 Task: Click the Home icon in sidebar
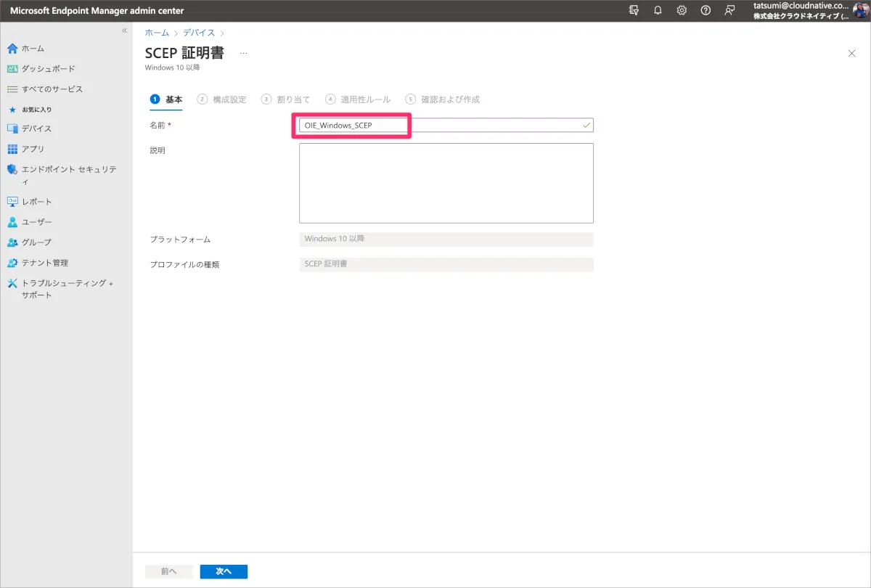pyautogui.click(x=12, y=49)
